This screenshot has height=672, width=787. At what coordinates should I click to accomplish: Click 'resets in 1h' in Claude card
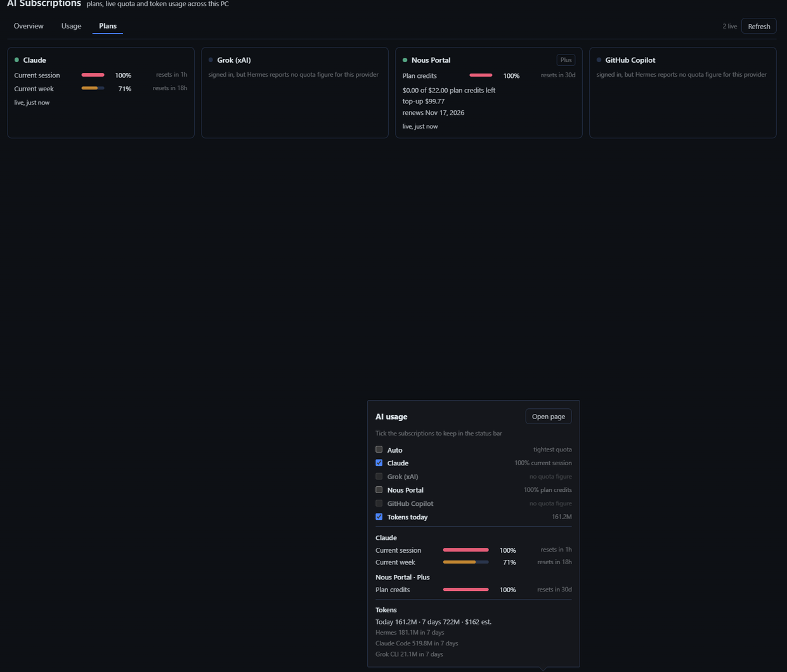click(171, 75)
